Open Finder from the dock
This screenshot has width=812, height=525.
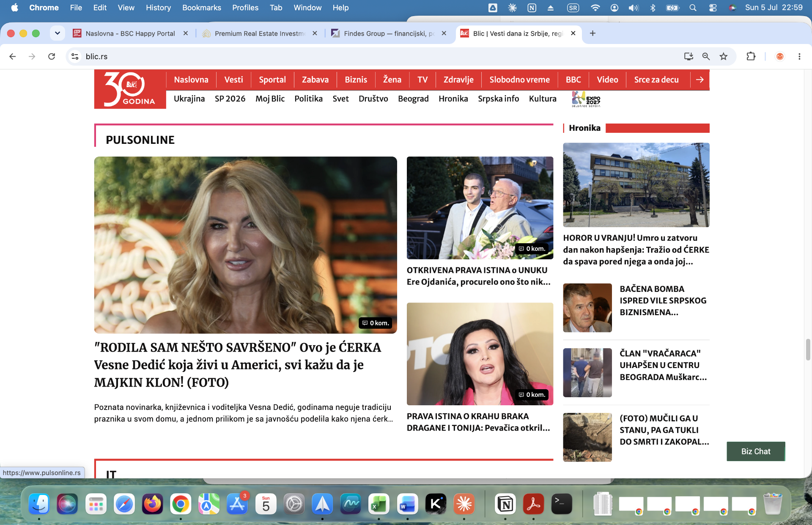pos(39,504)
